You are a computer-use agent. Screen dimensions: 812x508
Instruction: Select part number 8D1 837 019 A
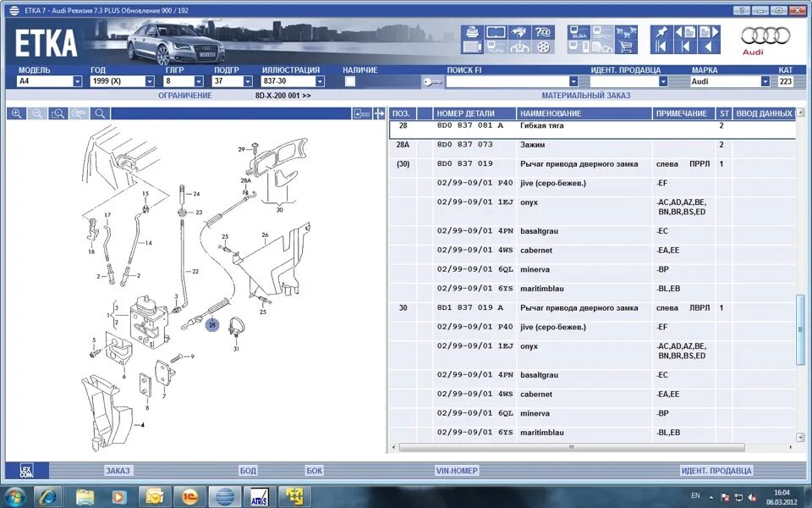(469, 307)
